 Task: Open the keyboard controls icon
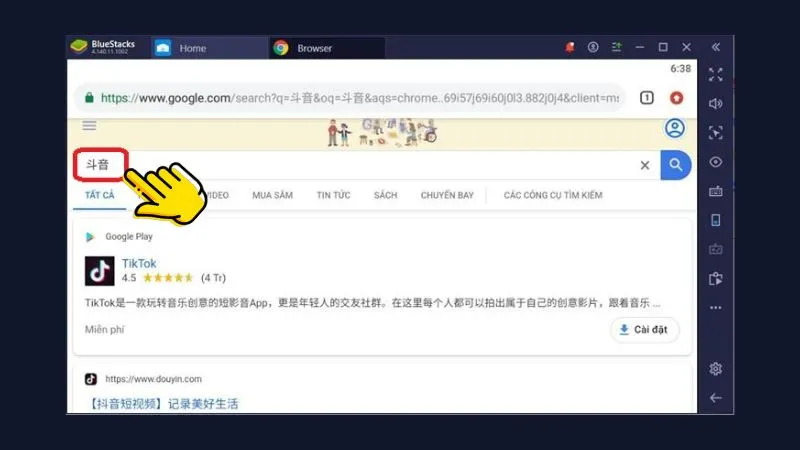[715, 191]
